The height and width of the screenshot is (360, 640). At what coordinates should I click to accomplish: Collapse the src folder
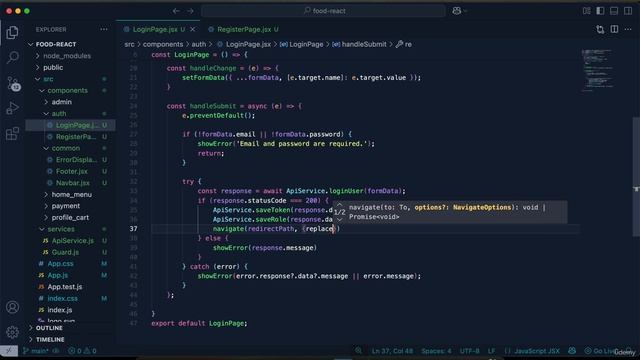48,79
